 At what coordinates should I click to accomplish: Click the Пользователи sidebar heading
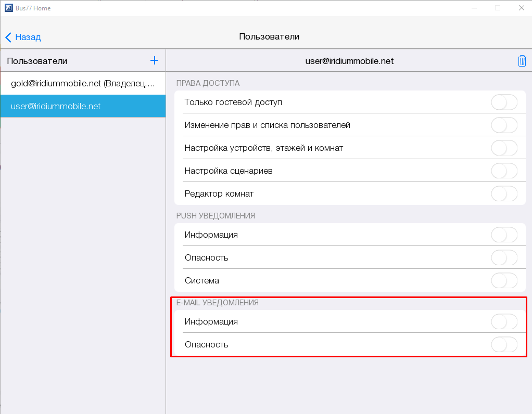pyautogui.click(x=37, y=61)
